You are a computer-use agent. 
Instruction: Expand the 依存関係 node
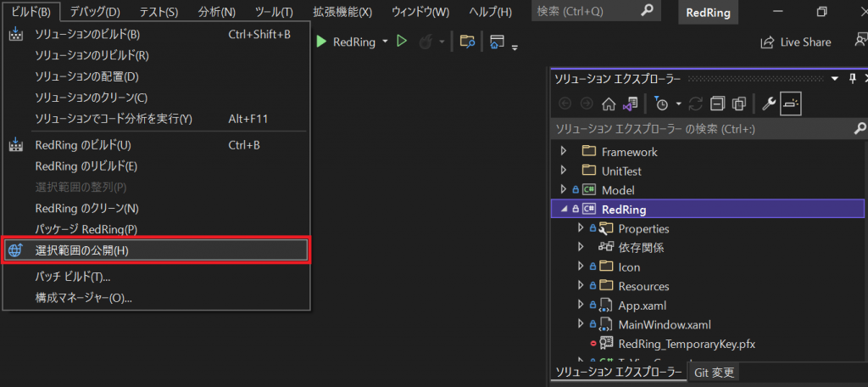(x=581, y=247)
